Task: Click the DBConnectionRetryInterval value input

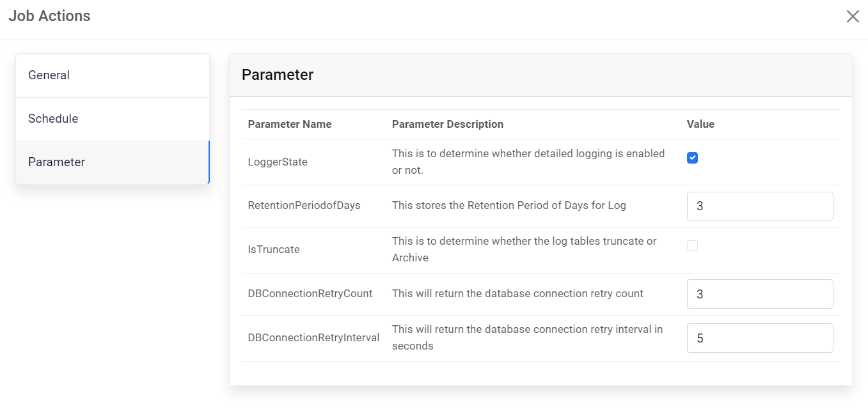Action: pyautogui.click(x=759, y=338)
